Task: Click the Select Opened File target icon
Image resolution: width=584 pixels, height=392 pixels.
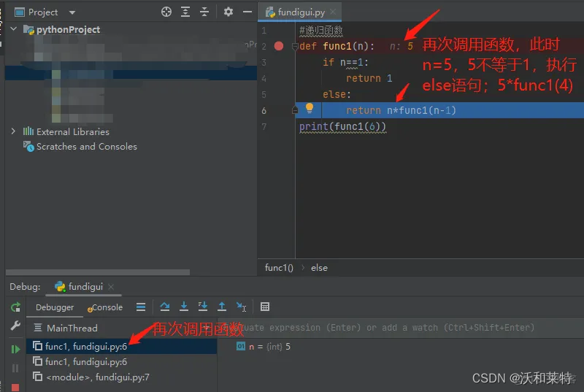Action: (166, 12)
